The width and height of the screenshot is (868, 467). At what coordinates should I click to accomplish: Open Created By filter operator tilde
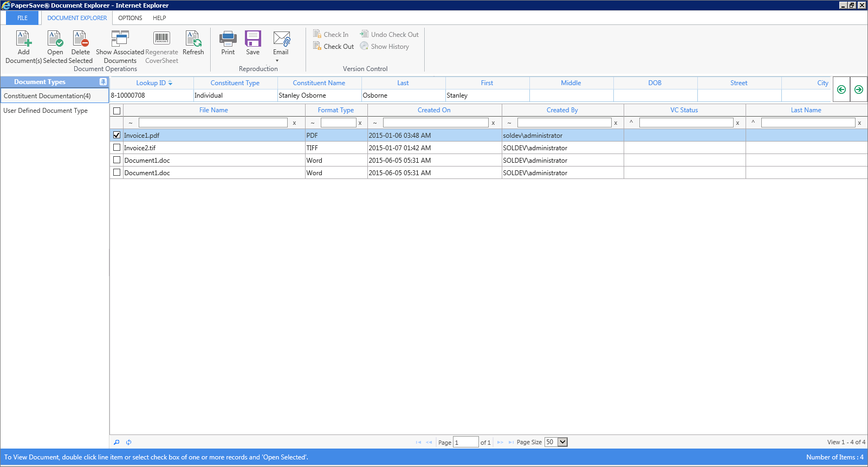(x=509, y=123)
